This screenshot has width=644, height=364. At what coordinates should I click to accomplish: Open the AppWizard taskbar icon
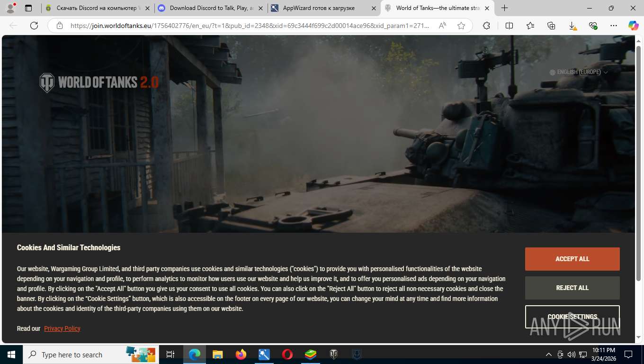264,355
